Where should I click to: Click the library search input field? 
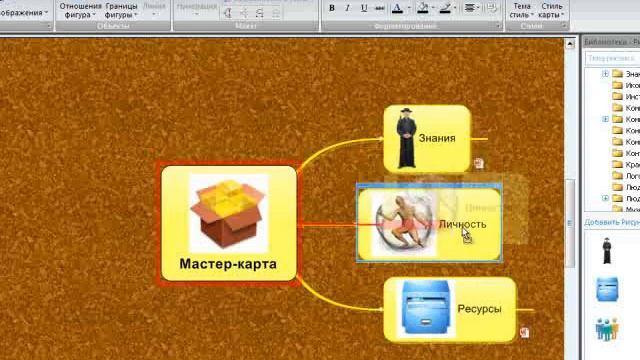pos(612,58)
